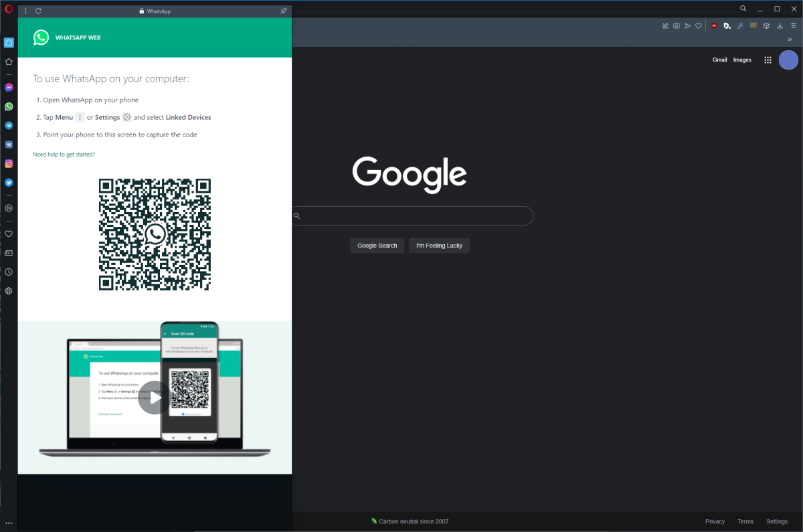Open the uBlock Origin extension

point(714,25)
